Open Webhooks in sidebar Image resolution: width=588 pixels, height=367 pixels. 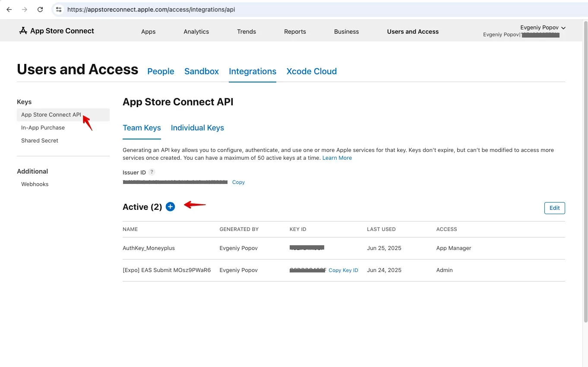coord(35,184)
